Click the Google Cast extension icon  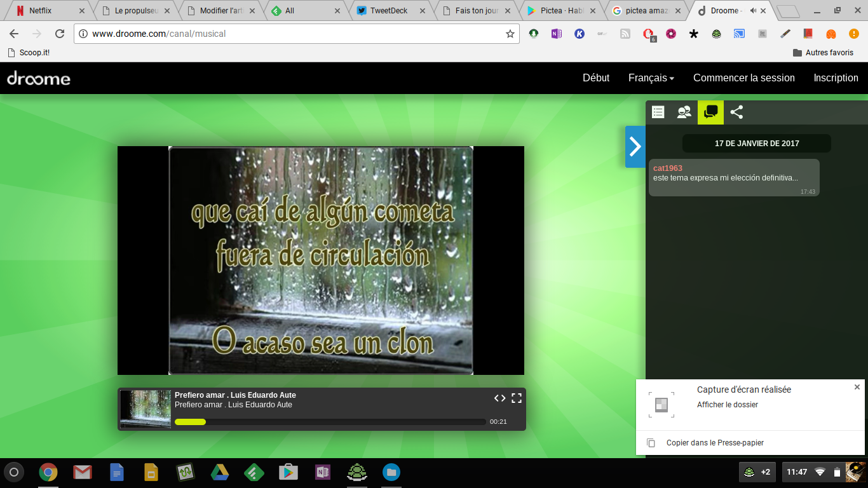pos(740,34)
